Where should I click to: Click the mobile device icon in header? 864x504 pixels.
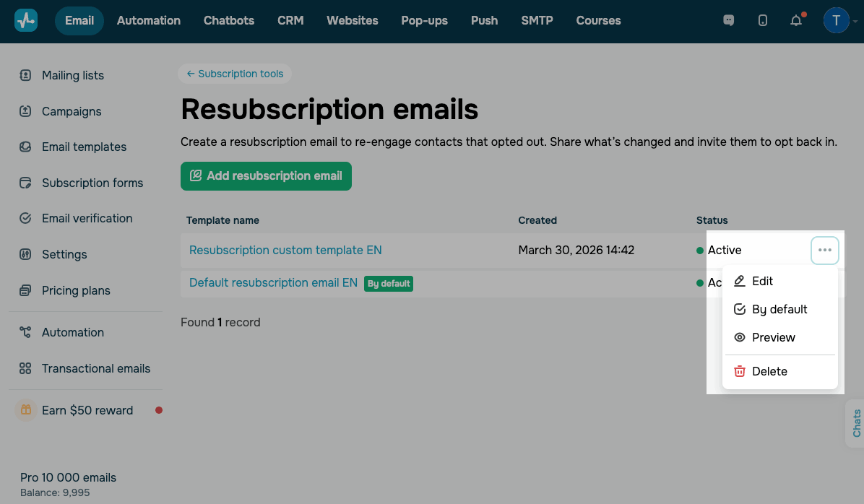(763, 20)
